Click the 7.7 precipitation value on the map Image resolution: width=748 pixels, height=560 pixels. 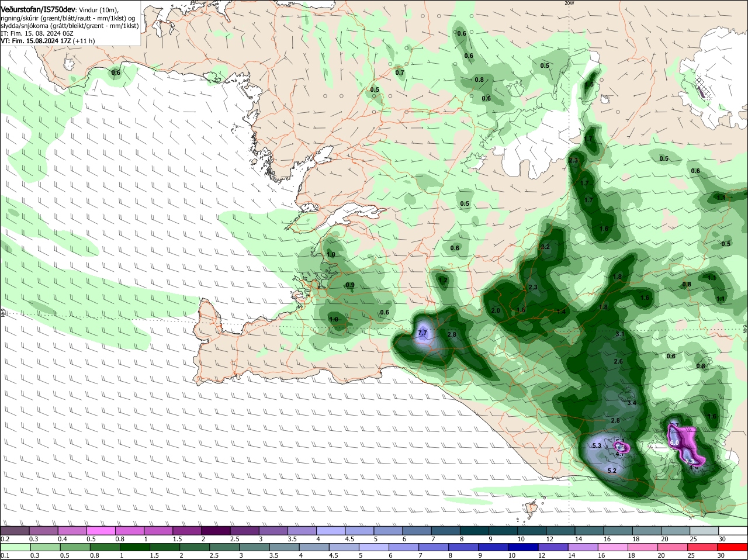pos(423,333)
